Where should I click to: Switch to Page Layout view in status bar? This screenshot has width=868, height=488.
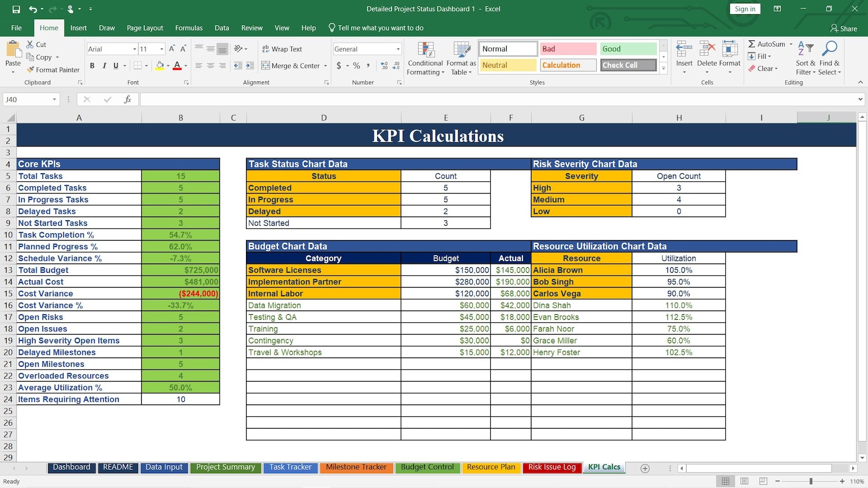coord(744,481)
